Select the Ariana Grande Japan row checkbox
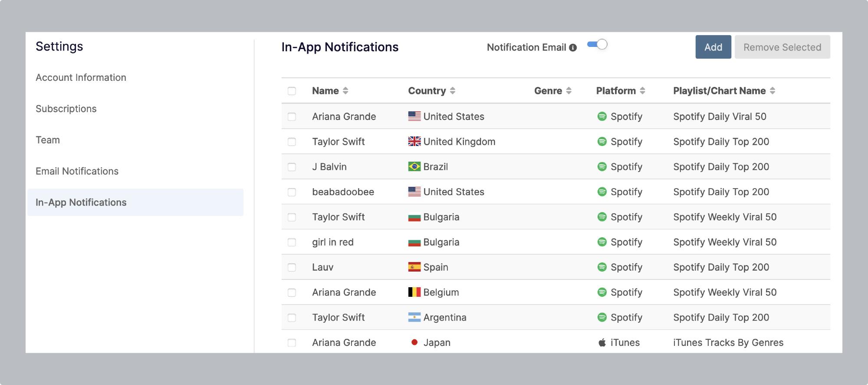The width and height of the screenshot is (868, 385). coord(292,343)
